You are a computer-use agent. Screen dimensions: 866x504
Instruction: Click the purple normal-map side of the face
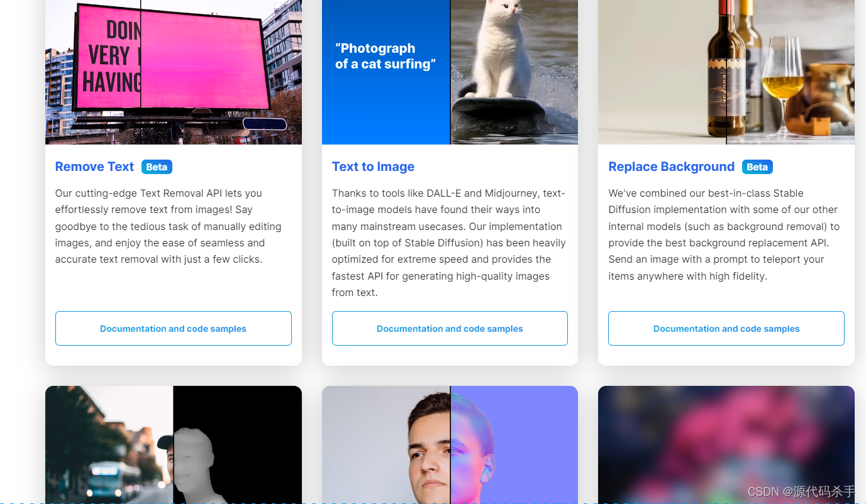514,445
